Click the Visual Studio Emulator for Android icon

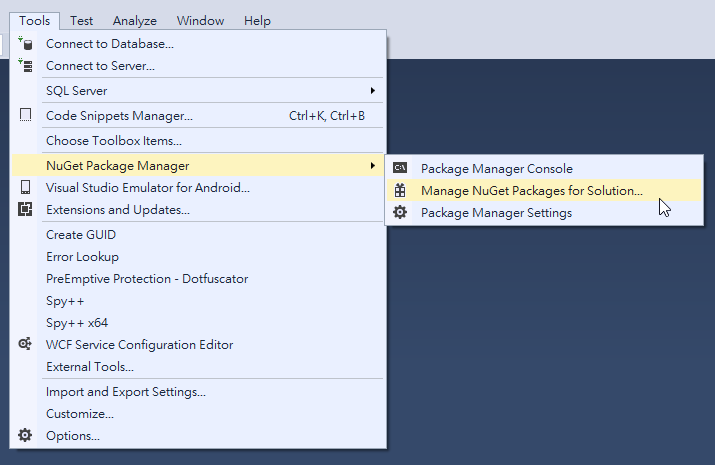click(26, 188)
